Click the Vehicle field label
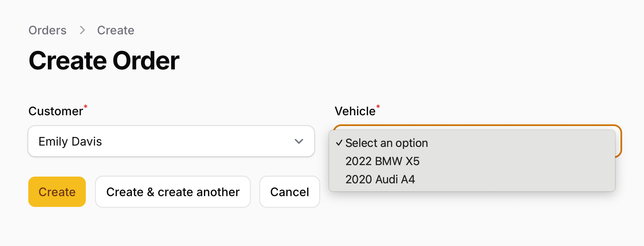Screen dimensions: 644x246 pyautogui.click(x=355, y=111)
